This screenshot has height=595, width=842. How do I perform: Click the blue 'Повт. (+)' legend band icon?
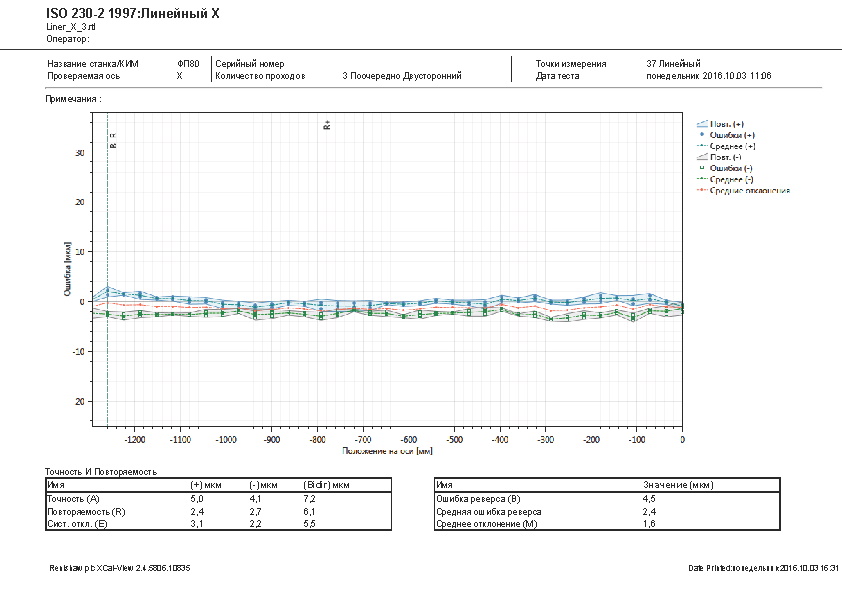pos(701,123)
